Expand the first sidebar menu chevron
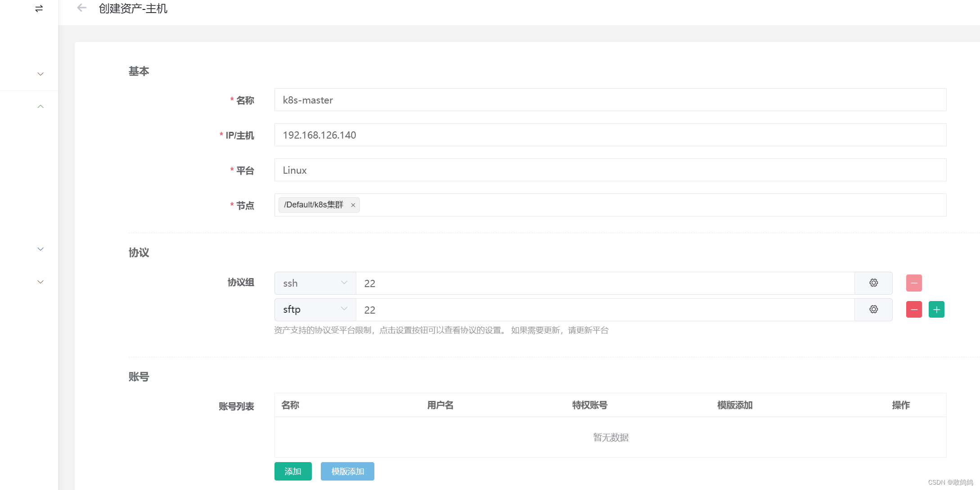The width and height of the screenshot is (980, 490). pos(40,74)
